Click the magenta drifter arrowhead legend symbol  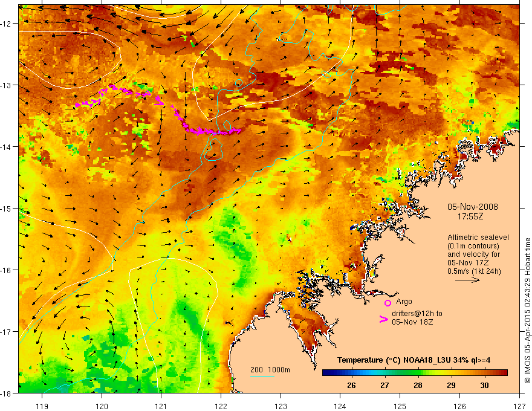click(x=383, y=319)
